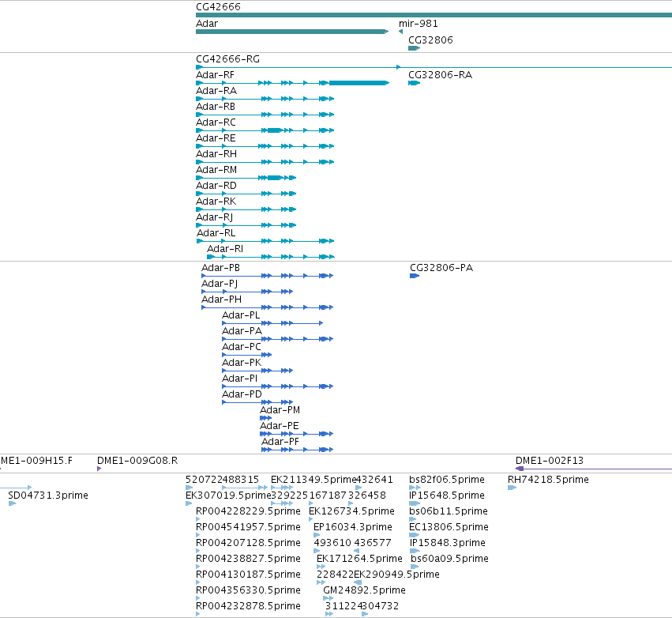672x618 pixels.
Task: Select the DME1-002F13 clone label
Action: [550, 461]
